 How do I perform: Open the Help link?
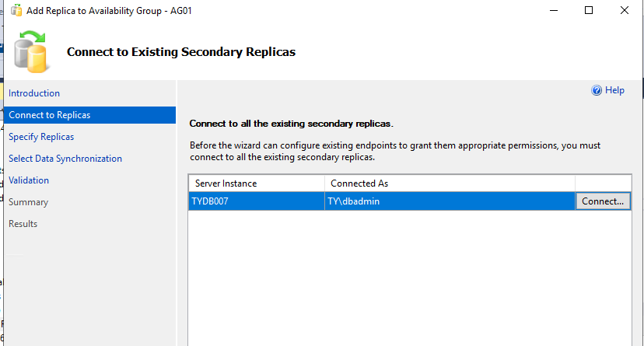[614, 90]
